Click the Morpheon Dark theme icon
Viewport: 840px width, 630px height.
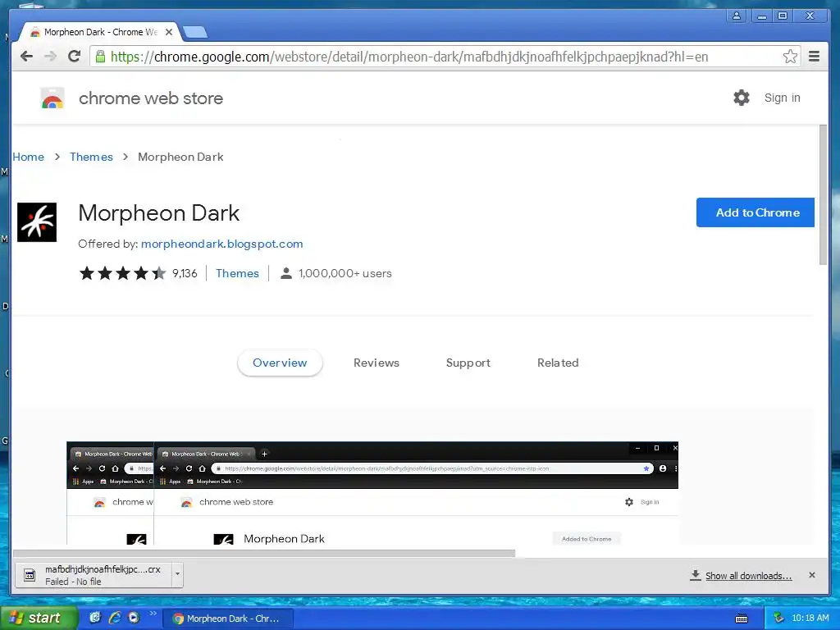[37, 222]
